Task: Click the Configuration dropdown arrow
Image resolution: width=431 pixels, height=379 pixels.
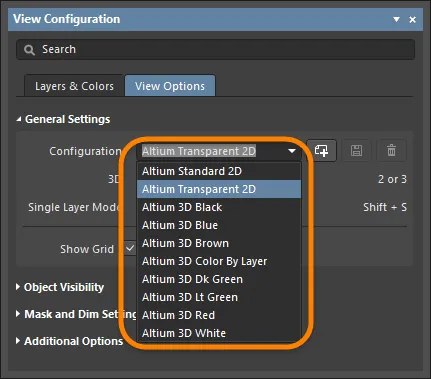Action: tap(292, 151)
